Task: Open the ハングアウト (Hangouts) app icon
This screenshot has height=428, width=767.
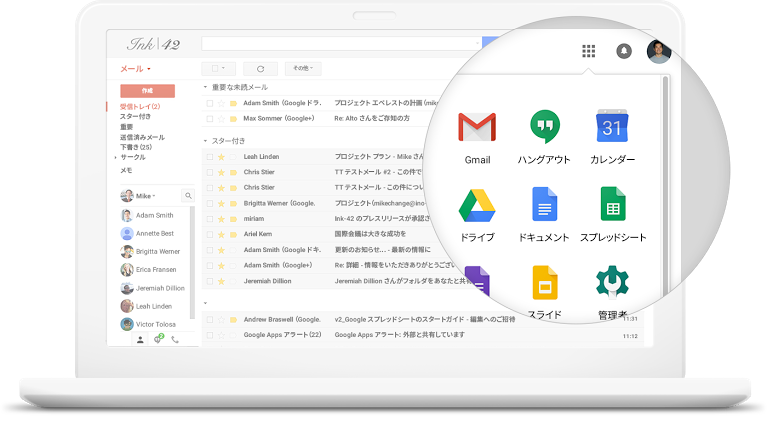Action: tap(544, 127)
